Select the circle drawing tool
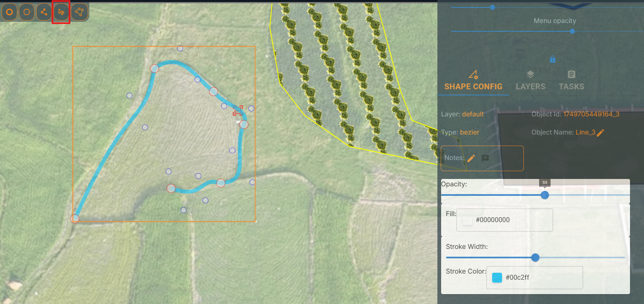 pyautogui.click(x=9, y=12)
